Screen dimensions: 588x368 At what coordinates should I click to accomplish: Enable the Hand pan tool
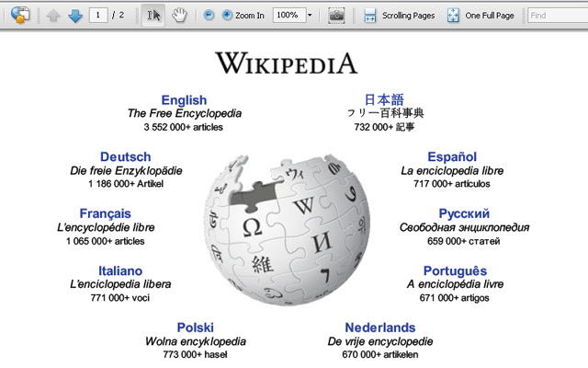coord(180,16)
